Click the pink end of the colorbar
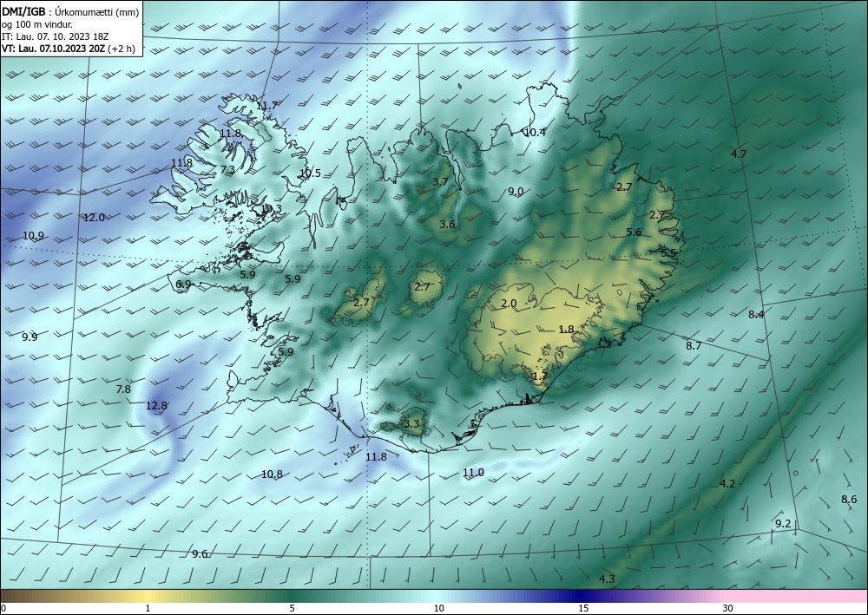 coord(797,596)
